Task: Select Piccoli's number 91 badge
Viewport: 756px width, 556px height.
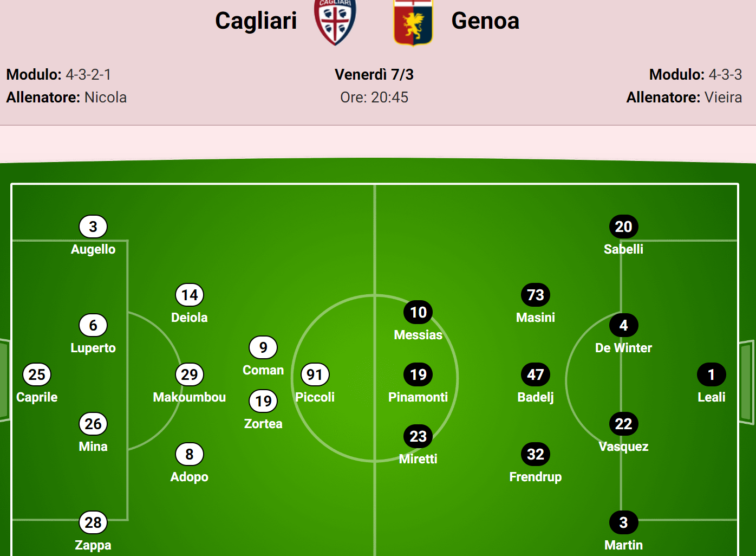Action: coord(315,374)
